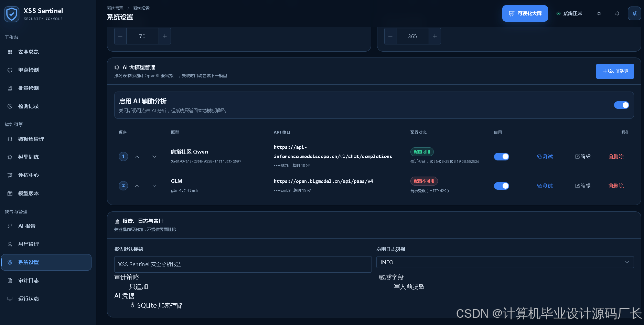
Task: Toggle the 启用 AI 辅助分析 switch
Action: pyautogui.click(x=622, y=105)
